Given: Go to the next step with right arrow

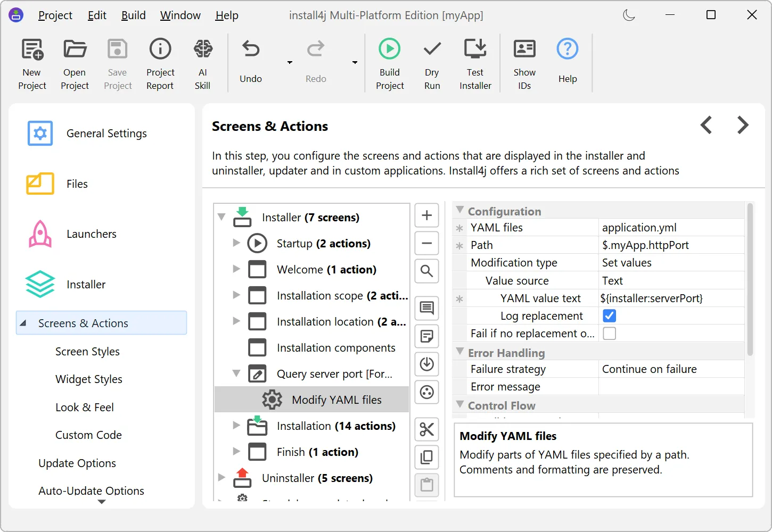Looking at the screenshot, I should (743, 125).
